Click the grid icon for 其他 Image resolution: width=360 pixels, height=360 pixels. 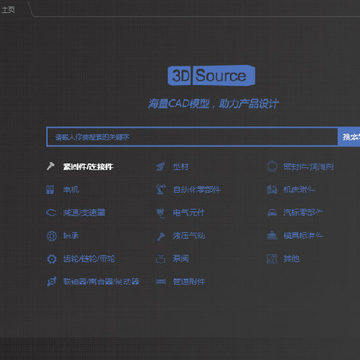[272, 259]
